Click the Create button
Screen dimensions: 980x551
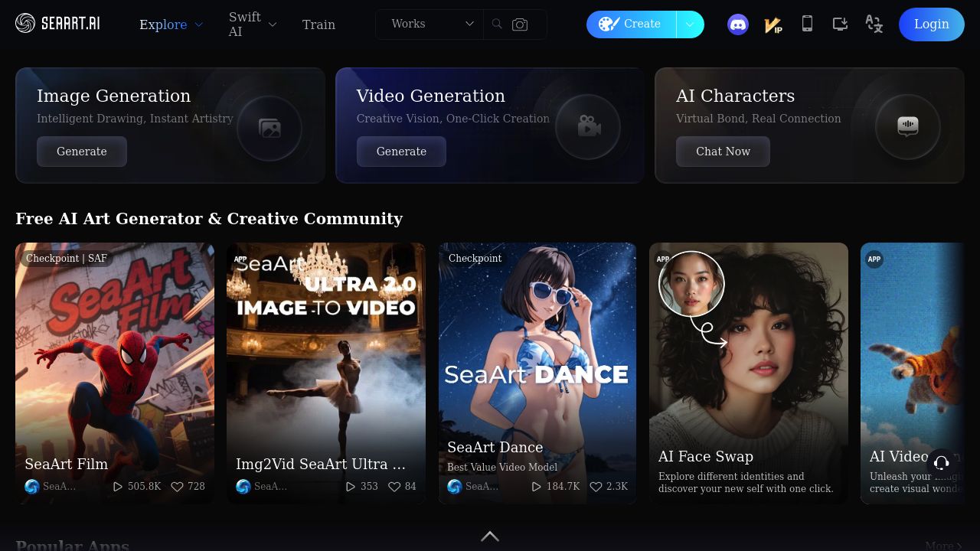pos(631,24)
